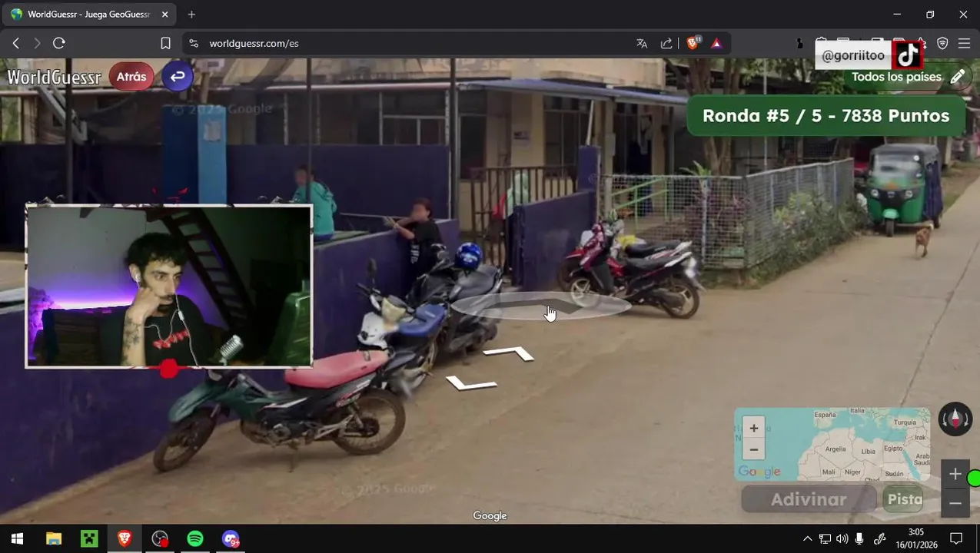Click the Google attribution below Street View
Screen dimensions: 980x553
click(490, 516)
